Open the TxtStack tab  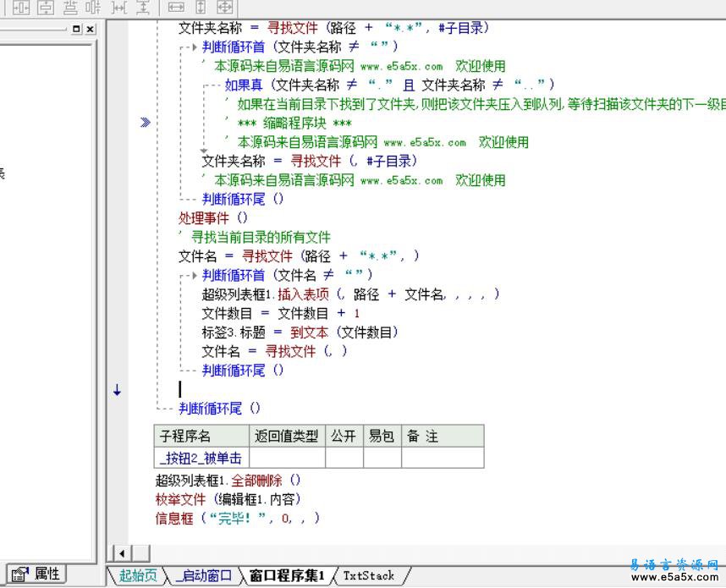coord(369,575)
